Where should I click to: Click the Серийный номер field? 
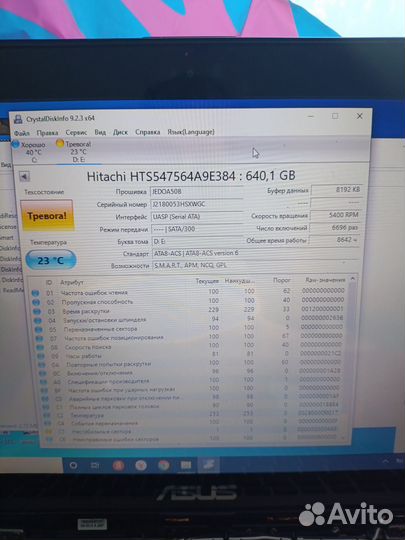click(x=197, y=204)
